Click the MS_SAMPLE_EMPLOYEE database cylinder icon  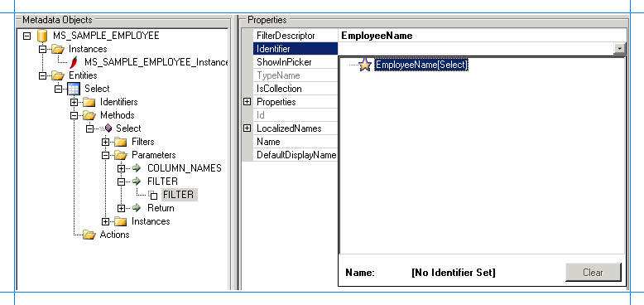(42, 36)
